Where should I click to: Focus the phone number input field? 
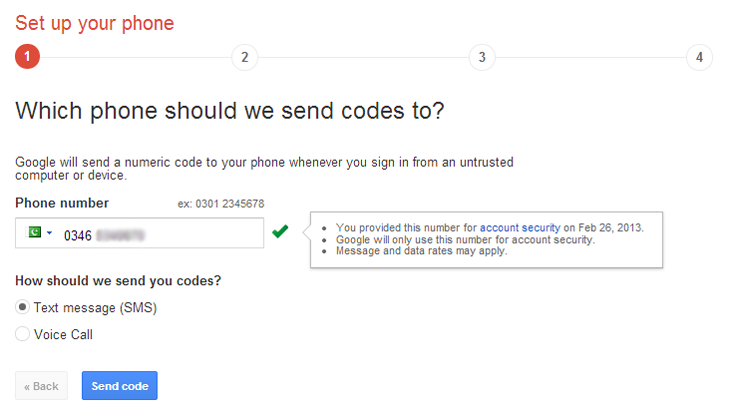160,234
